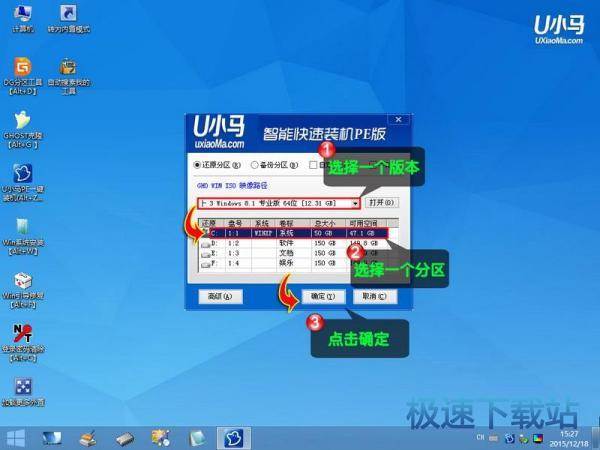Click the system (系统) column header

coord(264,223)
